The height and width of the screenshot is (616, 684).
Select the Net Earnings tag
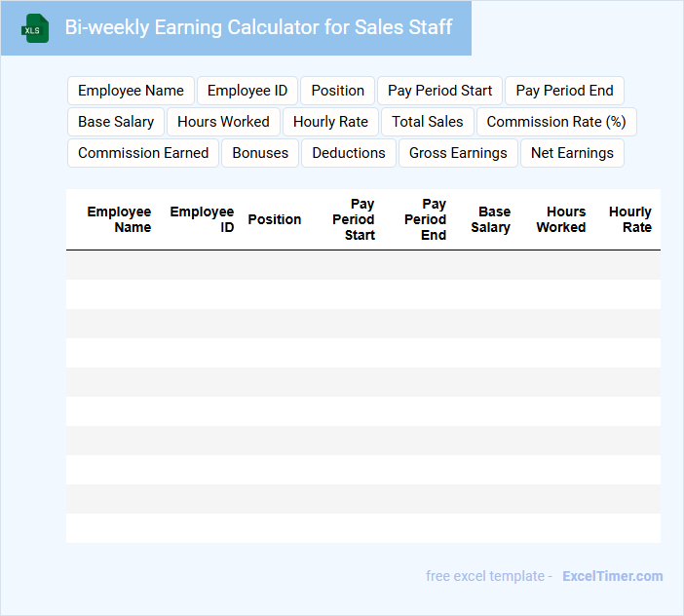[572, 153]
